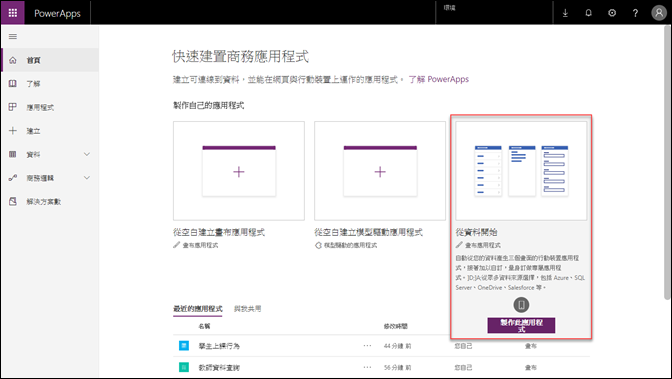The image size is (672, 379).
Task: Click the phone layout icon in data card
Action: (x=521, y=305)
